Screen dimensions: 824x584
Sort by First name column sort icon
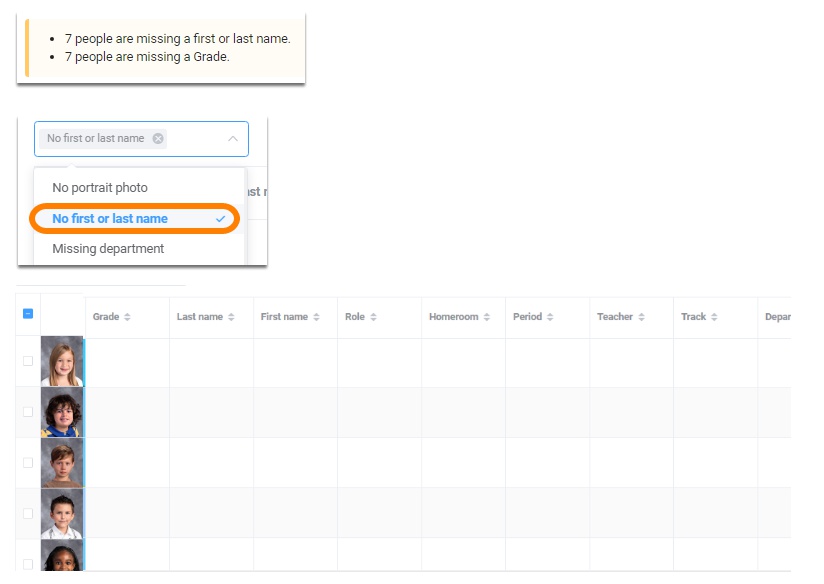[316, 317]
